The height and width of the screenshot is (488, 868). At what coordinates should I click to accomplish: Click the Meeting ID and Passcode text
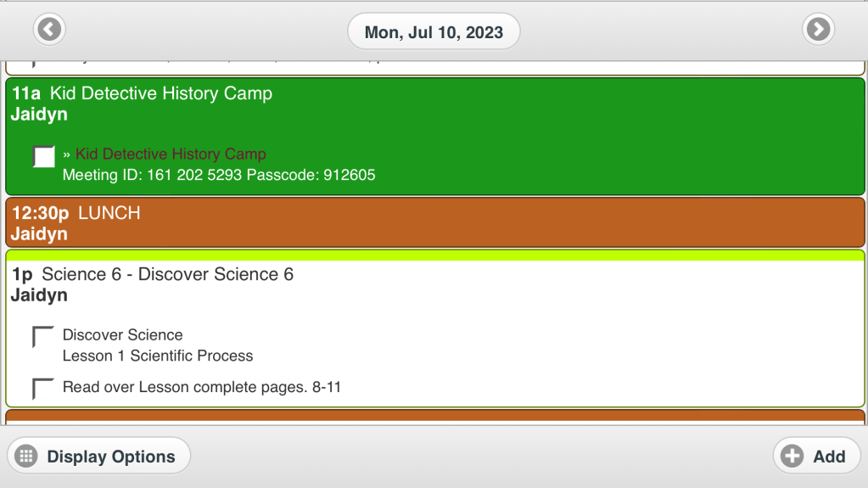tap(219, 176)
